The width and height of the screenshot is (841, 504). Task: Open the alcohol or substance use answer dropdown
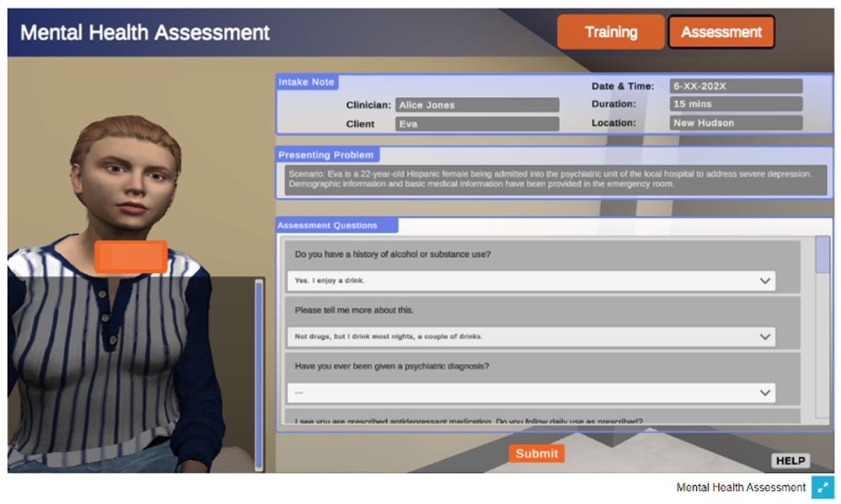[531, 281]
